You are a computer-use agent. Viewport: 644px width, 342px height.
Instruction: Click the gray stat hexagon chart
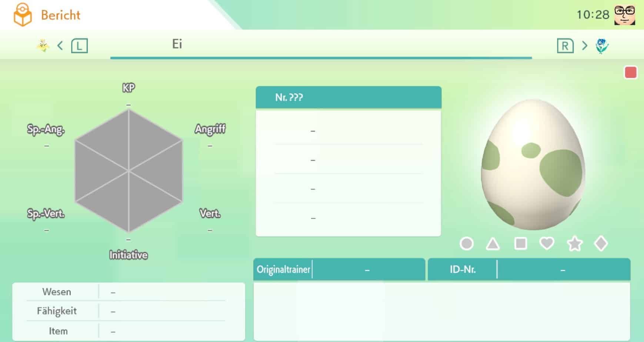coord(129,171)
